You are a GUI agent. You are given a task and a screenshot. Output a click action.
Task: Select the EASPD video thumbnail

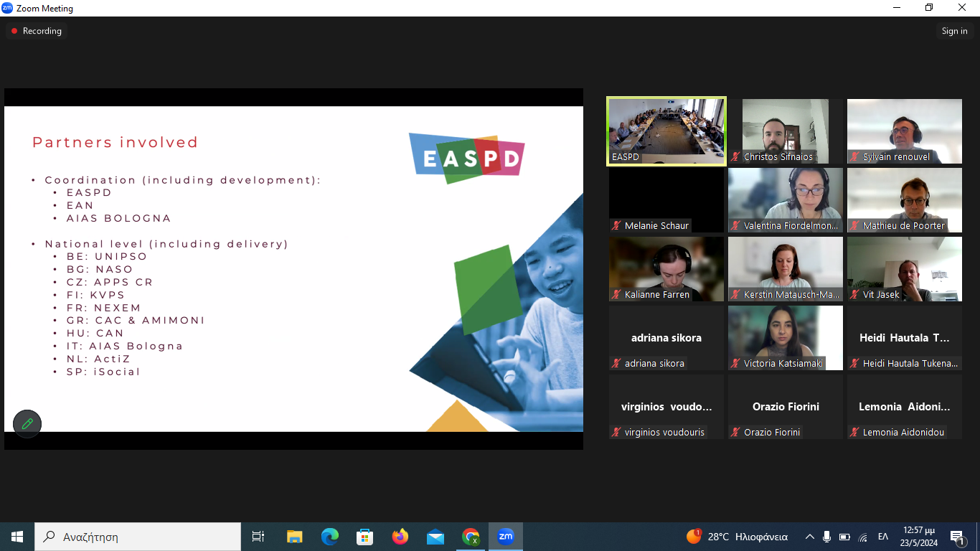pyautogui.click(x=666, y=131)
